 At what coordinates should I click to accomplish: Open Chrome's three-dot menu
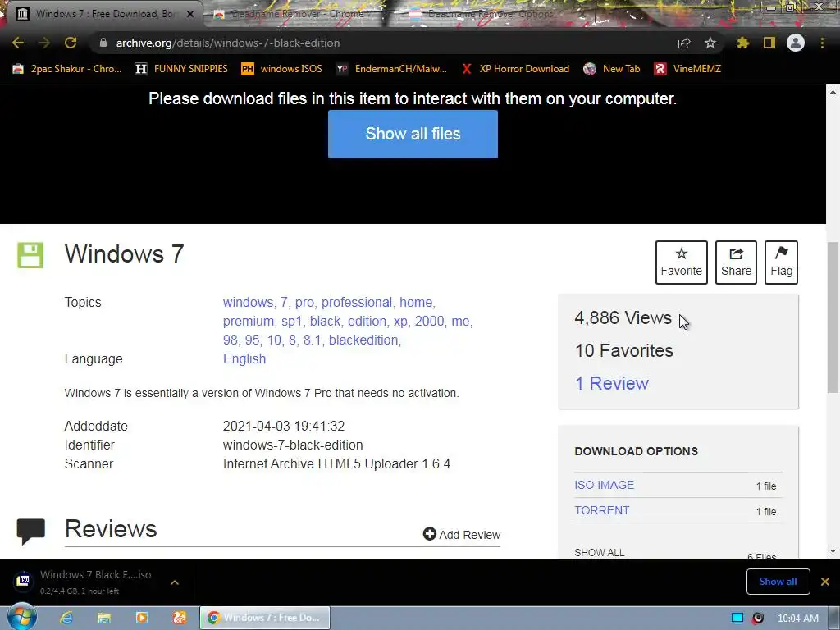[x=822, y=43]
